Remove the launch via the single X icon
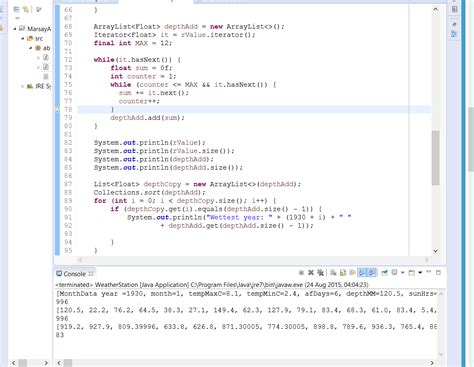The width and height of the screenshot is (474, 367). [x=311, y=273]
